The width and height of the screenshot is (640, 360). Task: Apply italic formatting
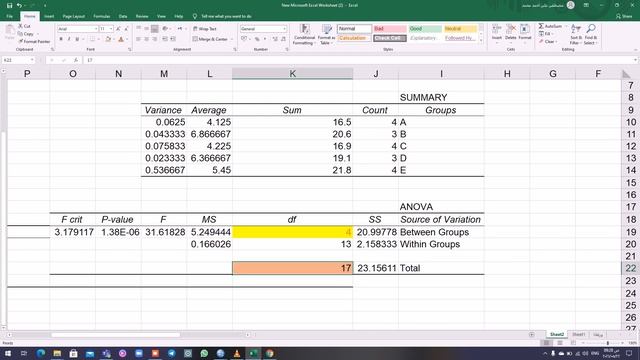point(69,39)
